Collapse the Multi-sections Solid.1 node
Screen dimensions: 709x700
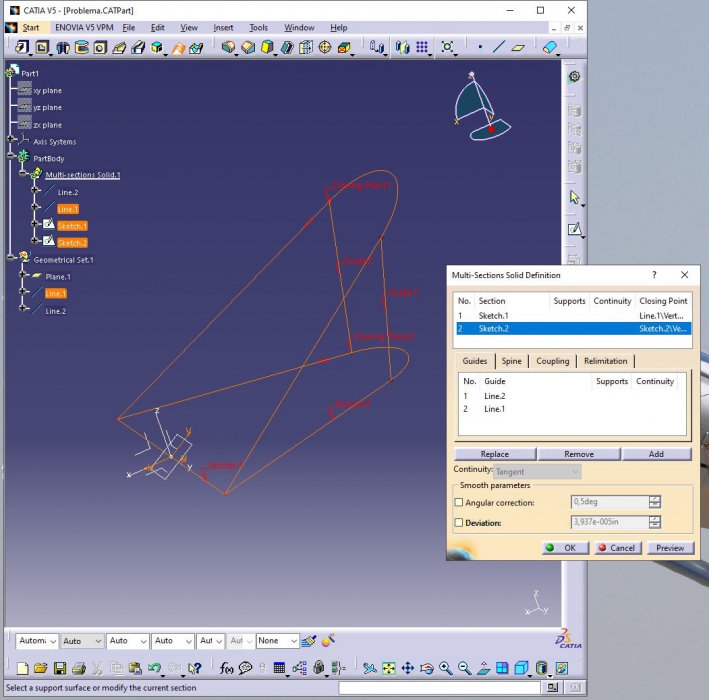(x=23, y=173)
